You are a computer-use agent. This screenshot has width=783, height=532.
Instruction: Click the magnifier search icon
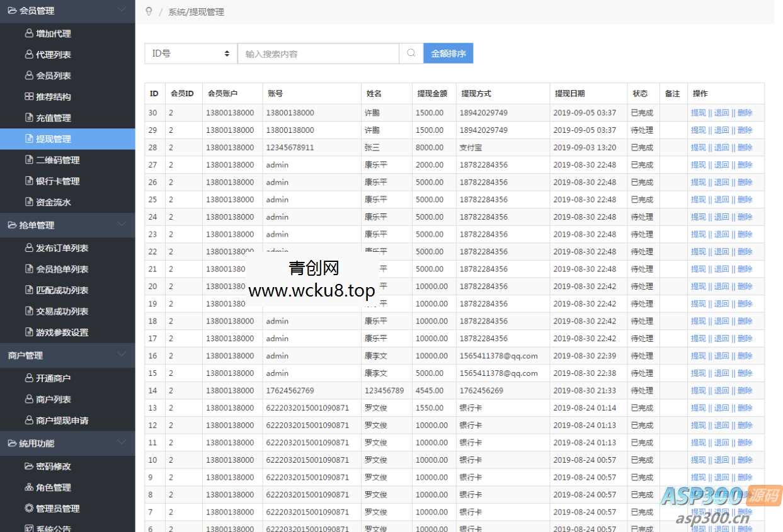point(410,54)
